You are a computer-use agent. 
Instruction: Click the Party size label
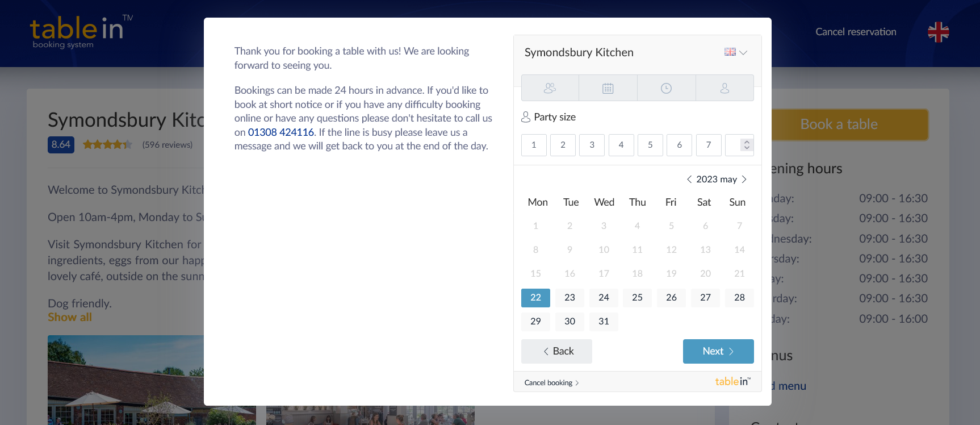[x=555, y=117]
